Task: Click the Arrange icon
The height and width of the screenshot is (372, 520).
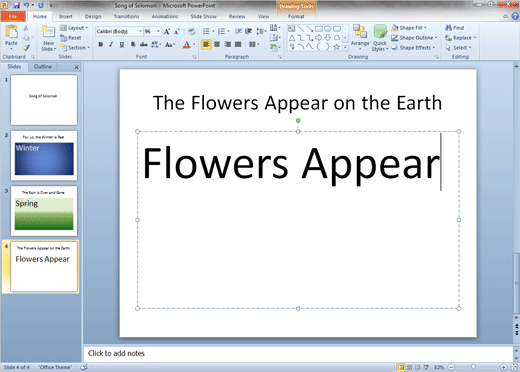Action: pos(360,32)
